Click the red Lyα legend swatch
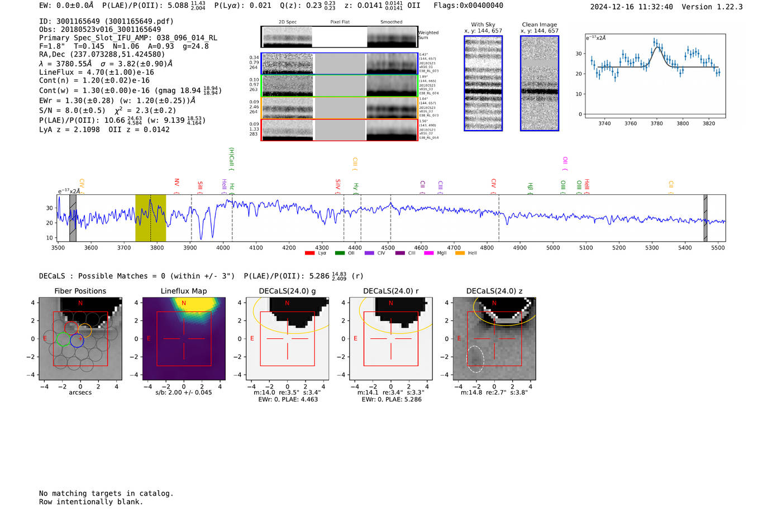Screen dimensions: 782x532 coord(309,253)
